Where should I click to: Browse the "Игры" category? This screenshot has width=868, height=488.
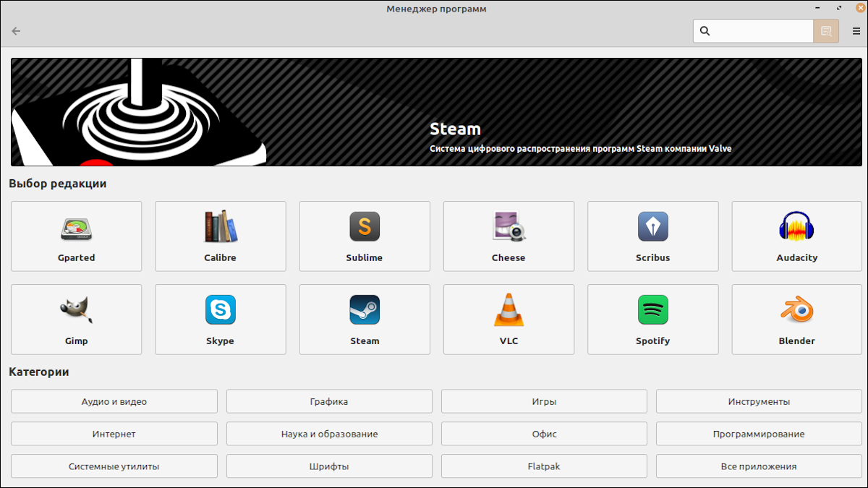(544, 401)
